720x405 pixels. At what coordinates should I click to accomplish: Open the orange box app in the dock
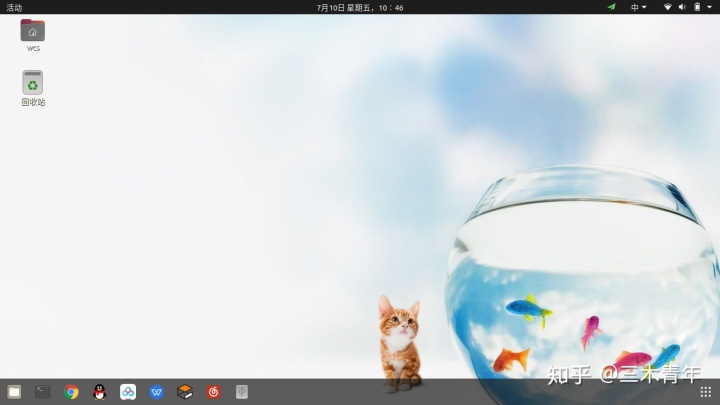[x=185, y=392]
